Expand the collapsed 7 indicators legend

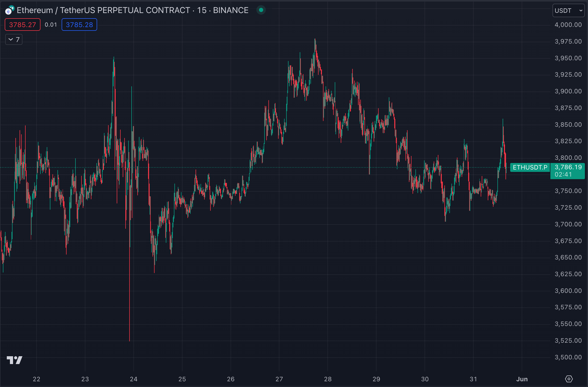point(14,40)
